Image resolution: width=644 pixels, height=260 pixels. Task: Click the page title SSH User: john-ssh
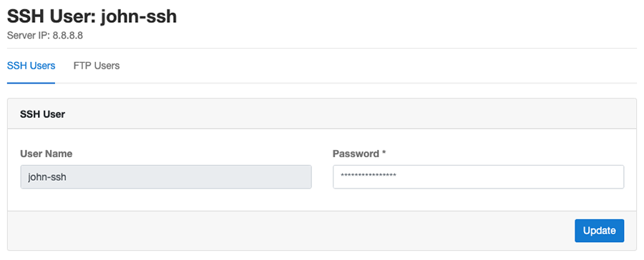click(92, 17)
